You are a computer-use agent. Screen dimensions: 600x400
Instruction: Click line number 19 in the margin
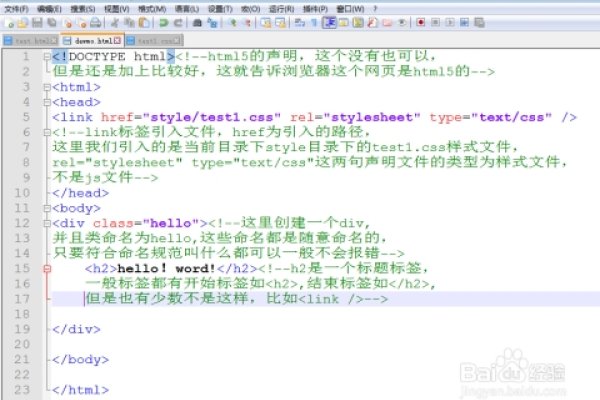22,329
